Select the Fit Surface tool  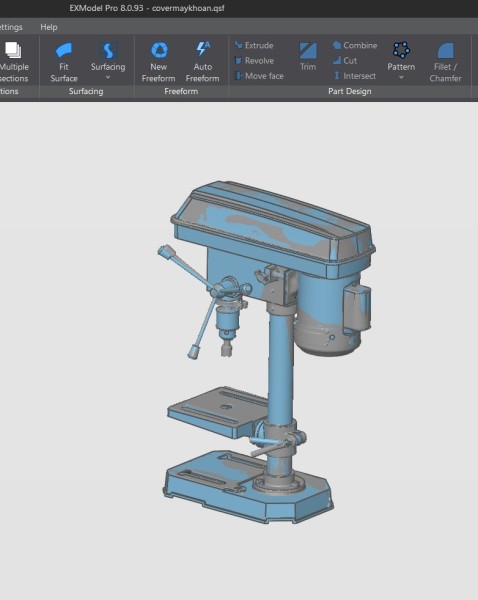coord(64,62)
